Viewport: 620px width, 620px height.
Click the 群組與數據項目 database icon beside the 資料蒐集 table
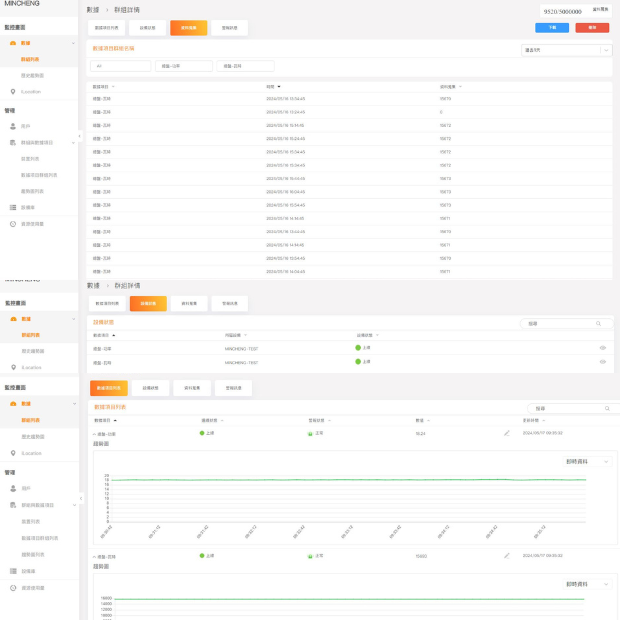pos(13,142)
